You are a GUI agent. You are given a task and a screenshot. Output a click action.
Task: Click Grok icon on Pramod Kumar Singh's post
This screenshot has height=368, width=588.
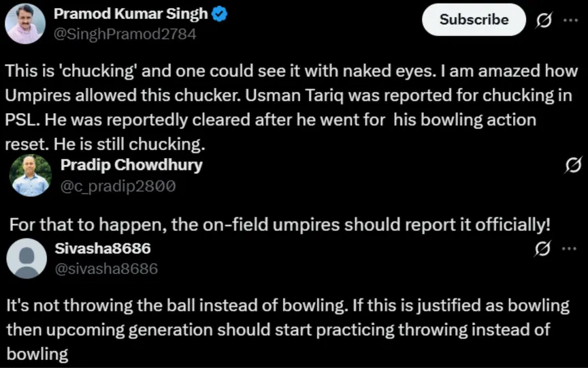[x=544, y=20]
